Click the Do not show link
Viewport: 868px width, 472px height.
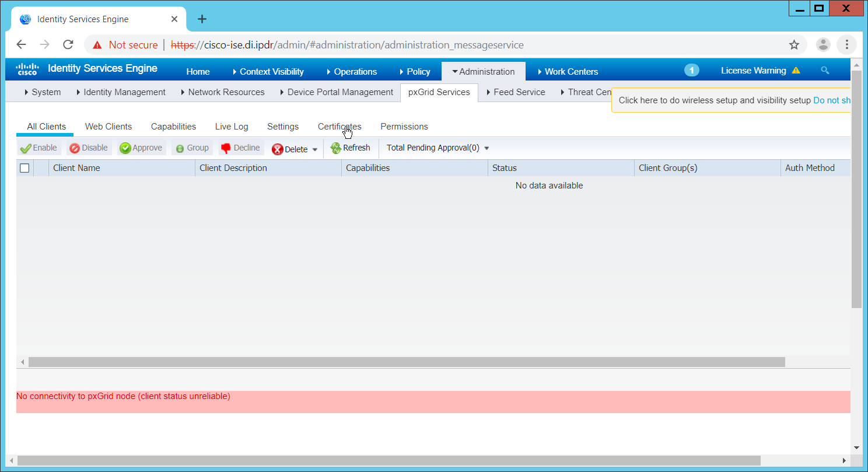coord(831,100)
